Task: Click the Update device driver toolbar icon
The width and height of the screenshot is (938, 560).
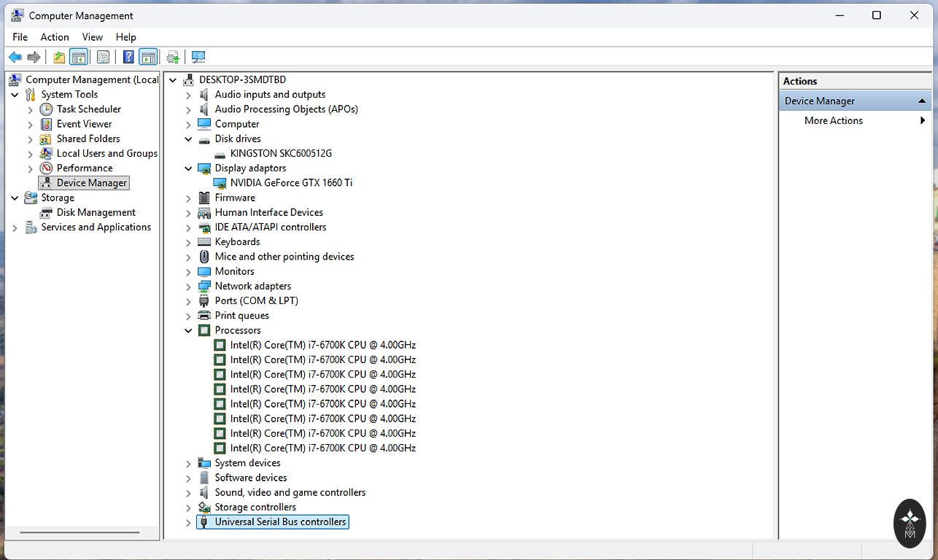Action: (x=173, y=58)
